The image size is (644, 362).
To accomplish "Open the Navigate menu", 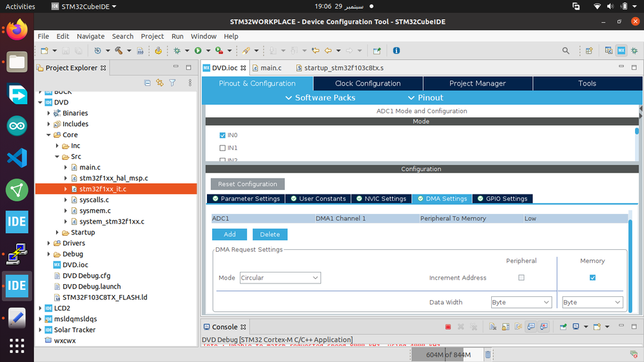I will coord(90,36).
